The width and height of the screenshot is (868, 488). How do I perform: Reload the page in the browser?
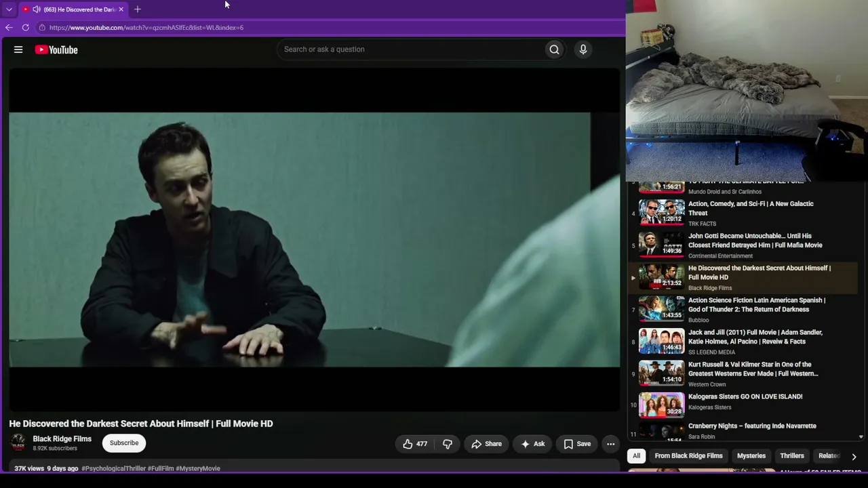tap(26, 28)
